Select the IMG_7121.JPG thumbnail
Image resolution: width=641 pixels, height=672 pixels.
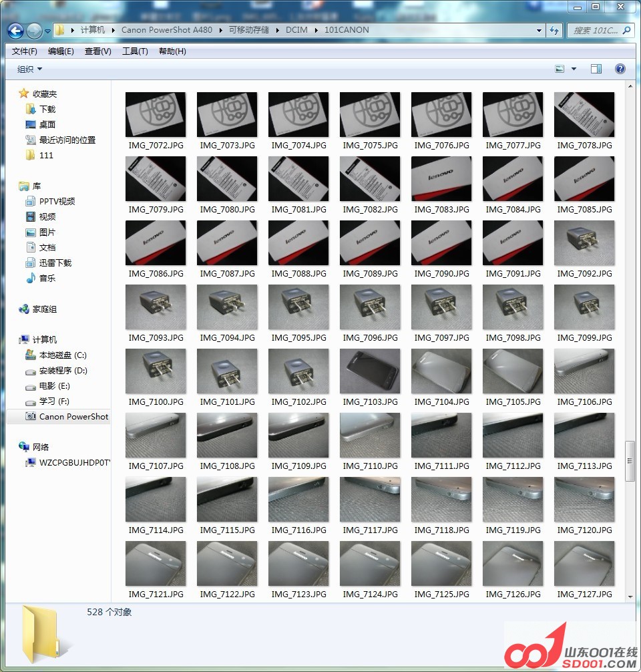(x=156, y=564)
